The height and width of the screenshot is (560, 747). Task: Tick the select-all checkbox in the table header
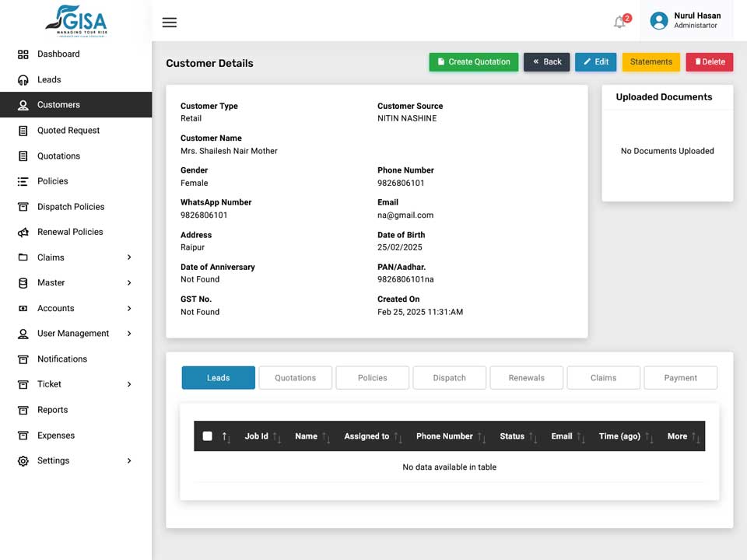207,436
